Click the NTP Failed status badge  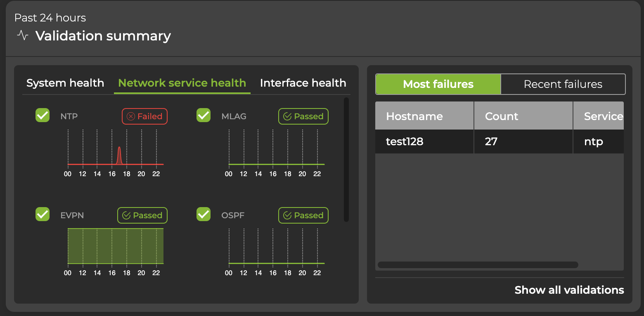(x=144, y=116)
